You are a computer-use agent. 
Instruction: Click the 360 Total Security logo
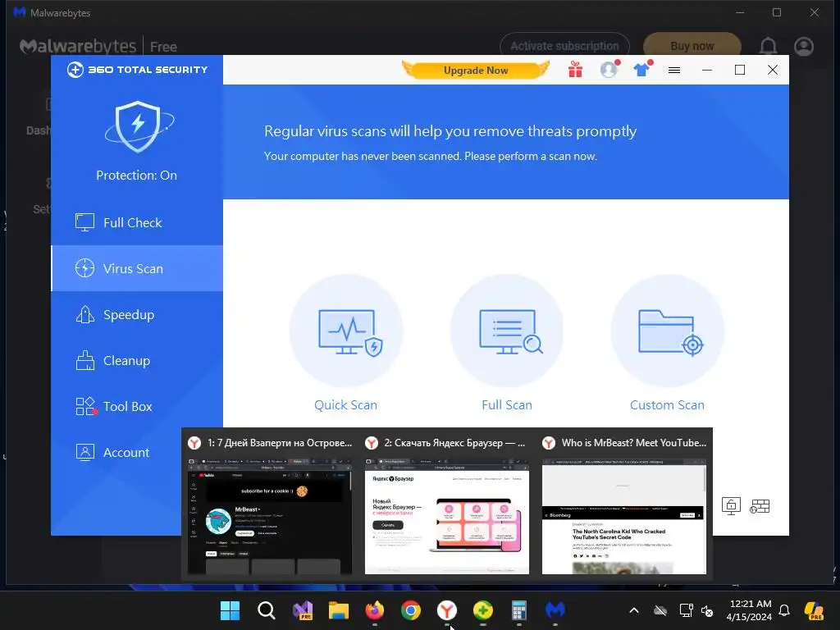137,70
